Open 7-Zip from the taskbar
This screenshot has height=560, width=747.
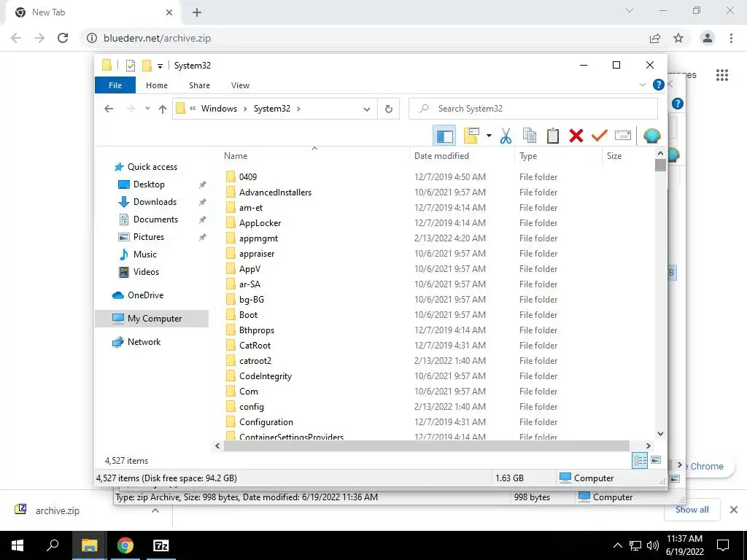coord(160,545)
